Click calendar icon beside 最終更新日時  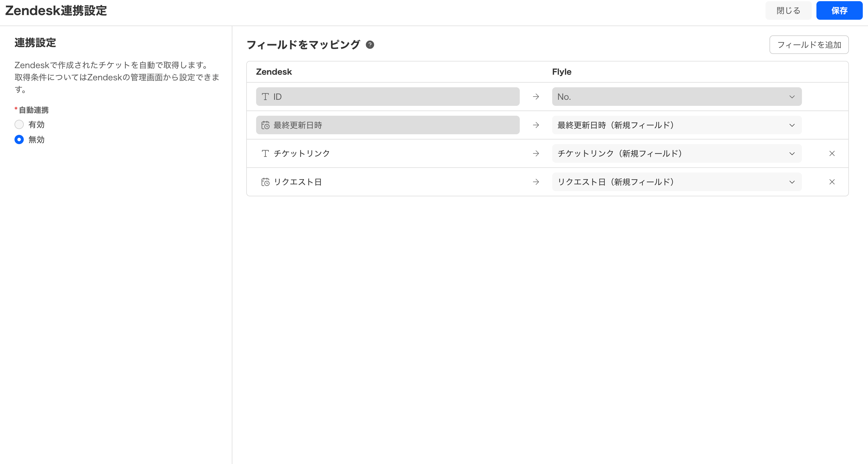coord(265,125)
